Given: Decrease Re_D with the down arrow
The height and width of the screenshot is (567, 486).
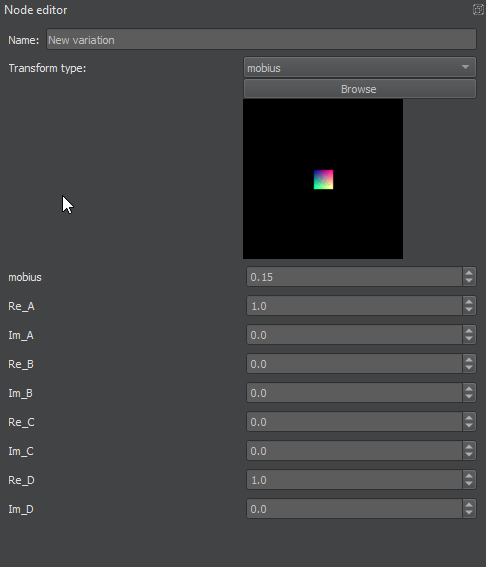Looking at the screenshot, I should tap(469, 484).
